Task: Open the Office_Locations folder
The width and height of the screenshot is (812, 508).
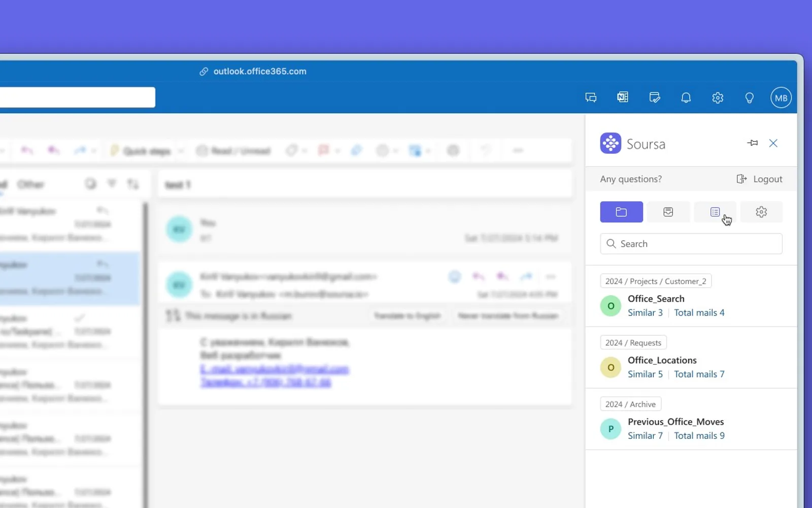Action: pos(662,360)
